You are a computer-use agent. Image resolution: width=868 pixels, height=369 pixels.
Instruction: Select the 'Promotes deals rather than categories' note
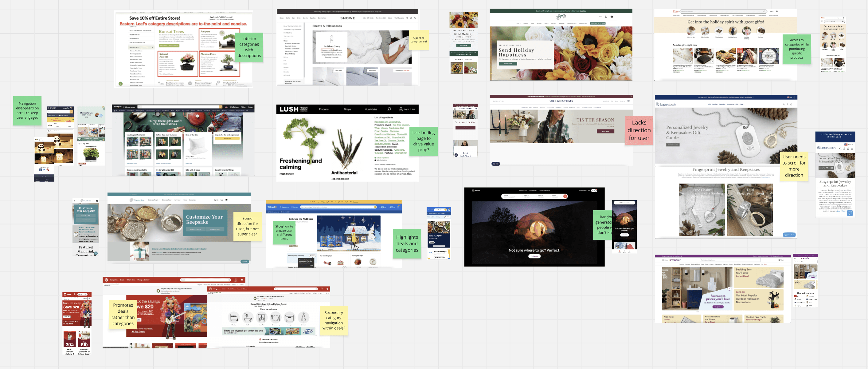[123, 314]
